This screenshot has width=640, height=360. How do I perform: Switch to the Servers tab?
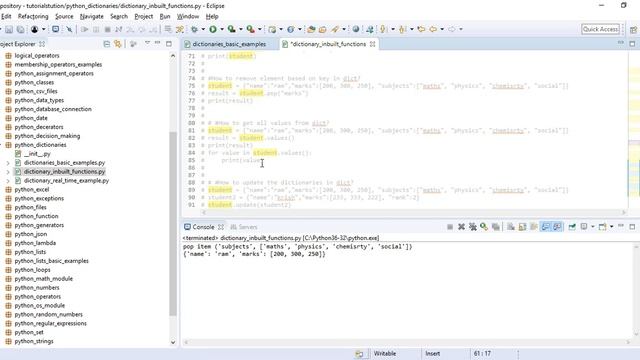tap(244, 227)
